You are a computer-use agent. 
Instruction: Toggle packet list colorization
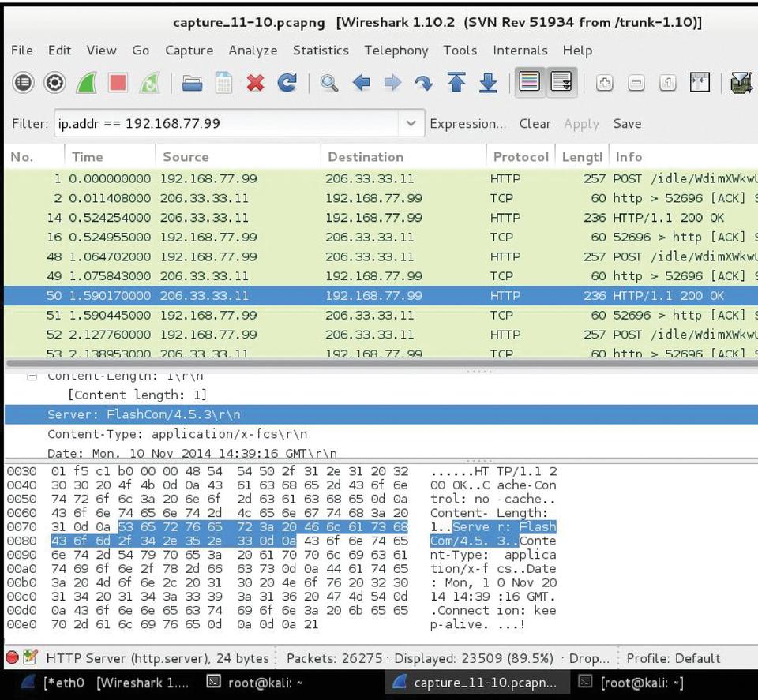click(x=529, y=82)
